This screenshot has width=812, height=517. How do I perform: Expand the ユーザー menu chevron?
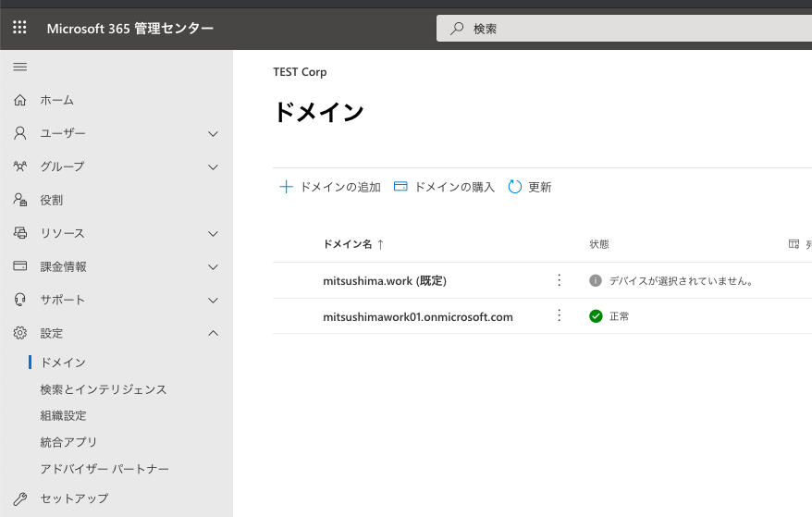213,134
